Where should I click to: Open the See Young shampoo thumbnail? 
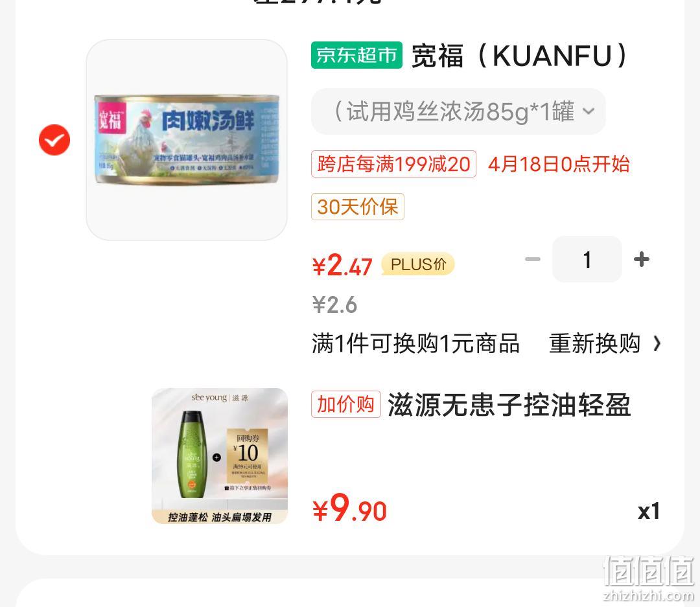[x=220, y=455]
